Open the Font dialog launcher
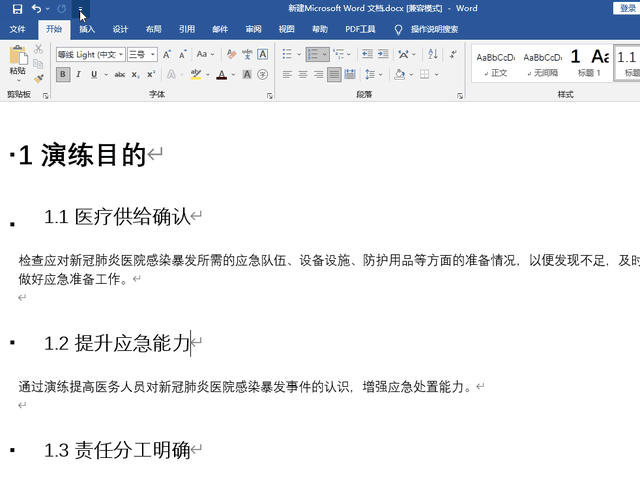640x484 pixels. [x=270, y=95]
